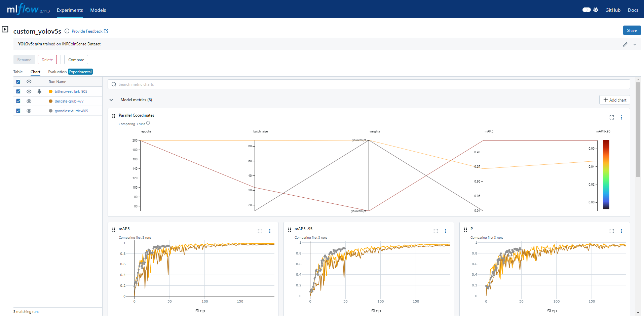
Task: Uncheck the delicate-grub-477 run checkbox
Action: [18, 101]
